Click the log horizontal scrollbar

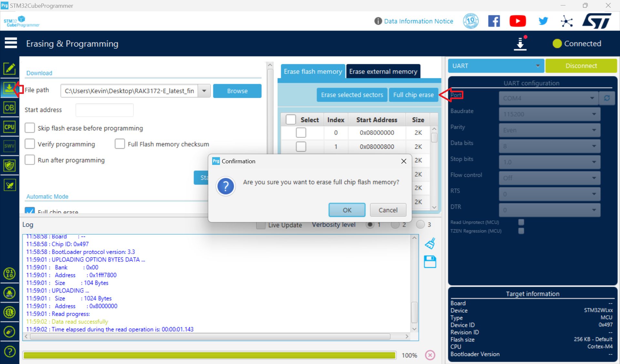(x=210, y=337)
